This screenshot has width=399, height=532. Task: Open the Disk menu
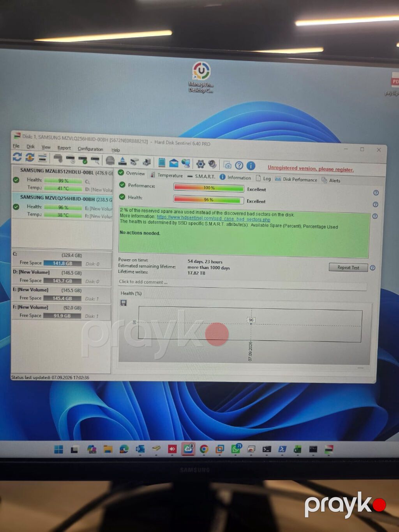point(30,147)
